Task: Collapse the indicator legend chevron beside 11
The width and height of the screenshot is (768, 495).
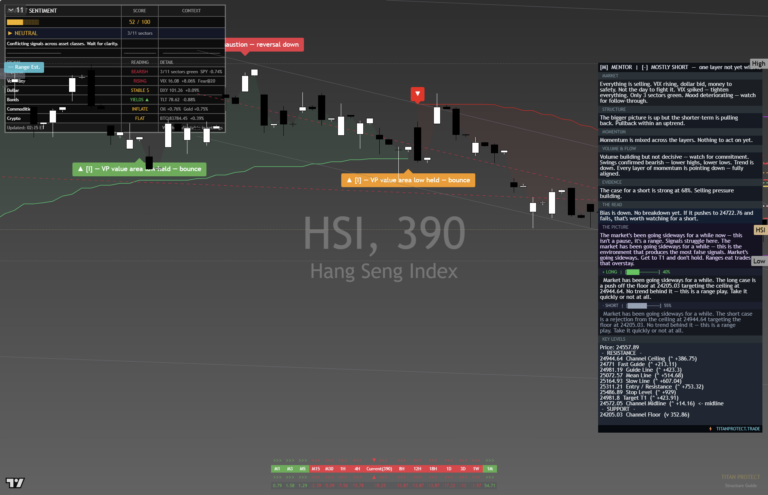Action: tap(11, 10)
